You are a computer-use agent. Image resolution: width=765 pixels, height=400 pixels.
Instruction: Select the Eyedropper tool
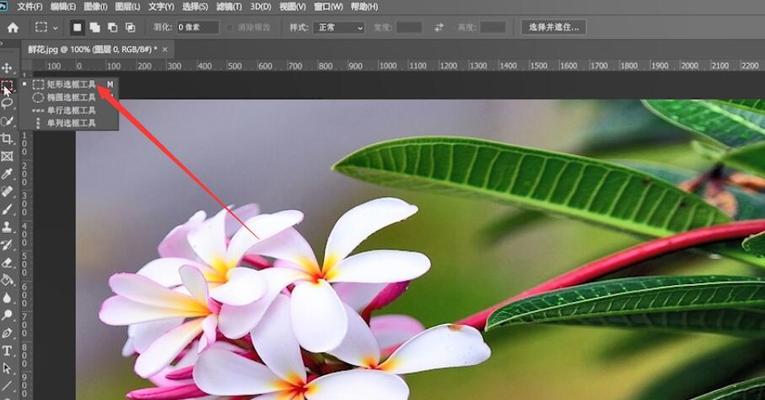click(7, 174)
